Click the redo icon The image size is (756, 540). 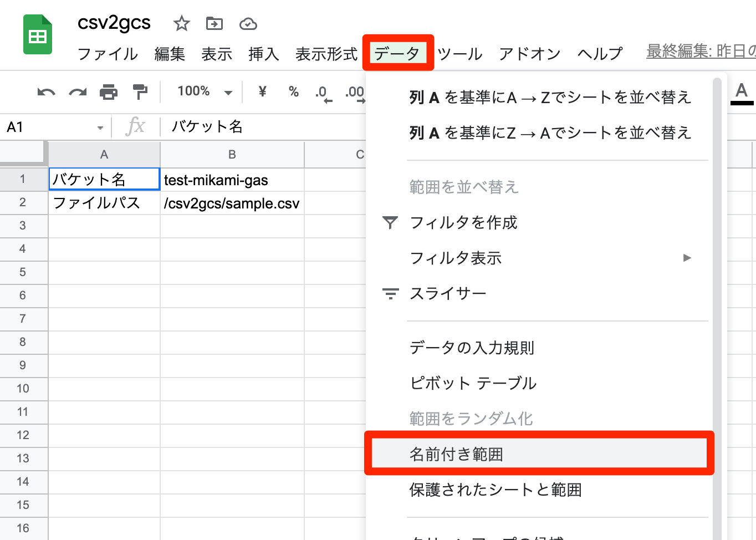77,91
